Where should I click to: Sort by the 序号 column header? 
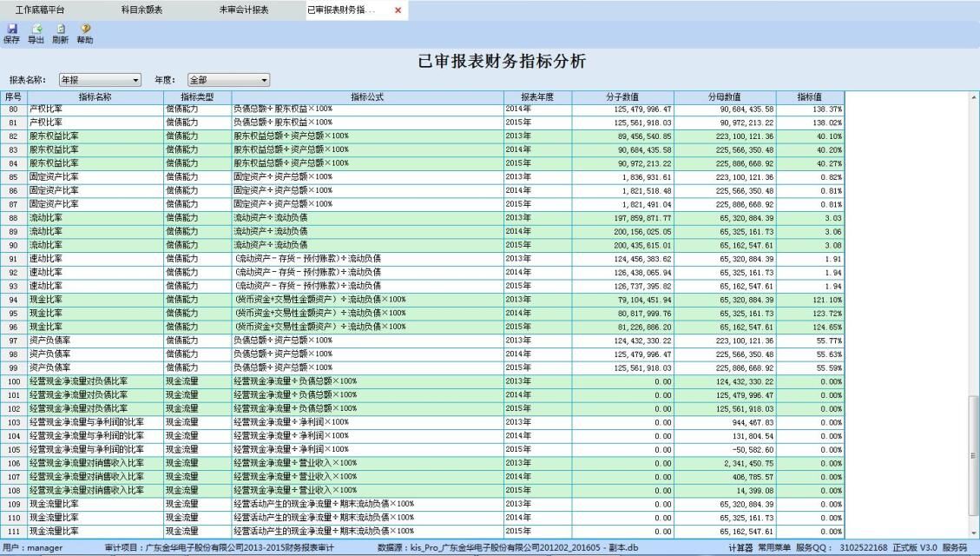click(13, 97)
